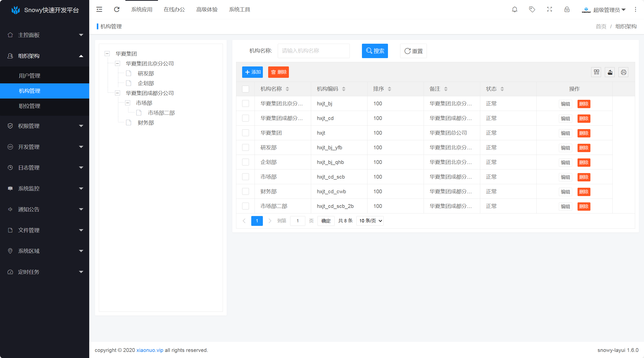Focus the 机构名称 search input field
644x358 pixels.
(313, 51)
